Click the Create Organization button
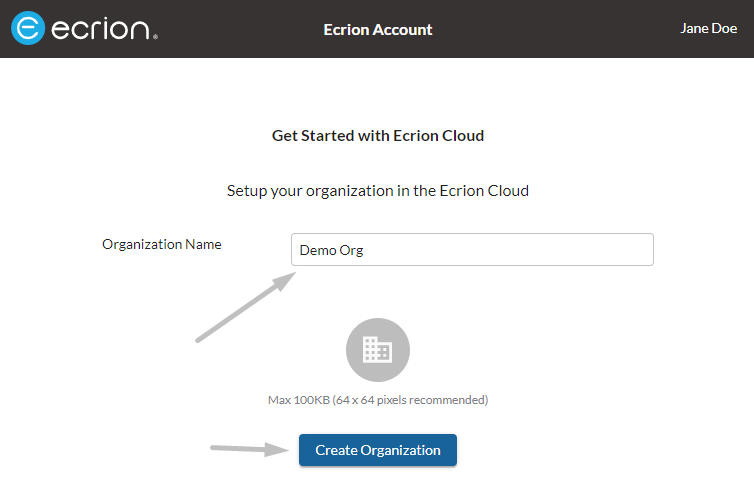Viewport: 754px width, 488px height. coord(377,450)
